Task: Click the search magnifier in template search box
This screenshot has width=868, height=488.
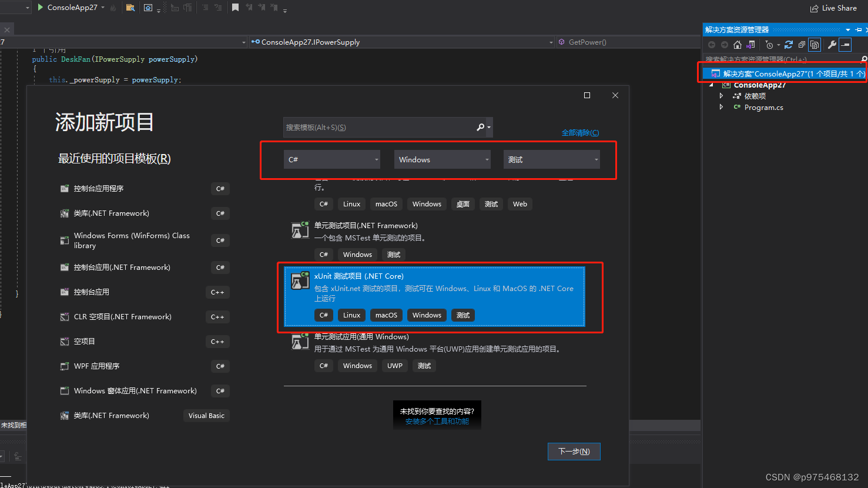Action: [x=480, y=127]
